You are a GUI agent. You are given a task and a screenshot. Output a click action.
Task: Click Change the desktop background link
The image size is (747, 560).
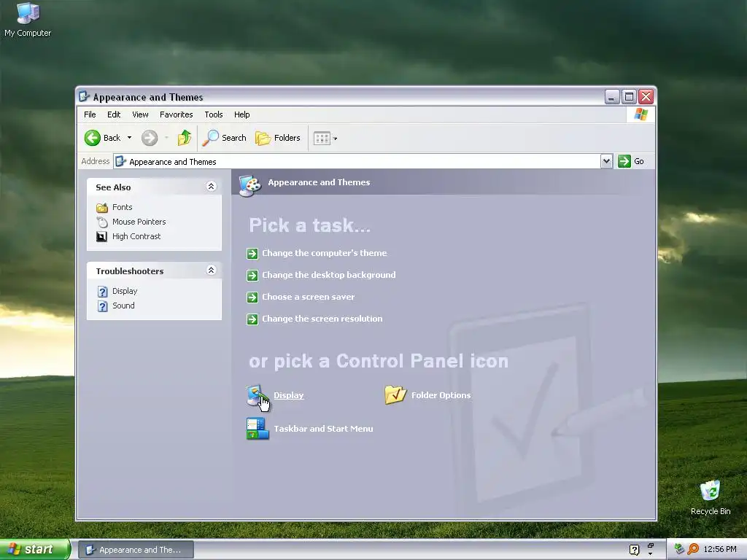329,275
